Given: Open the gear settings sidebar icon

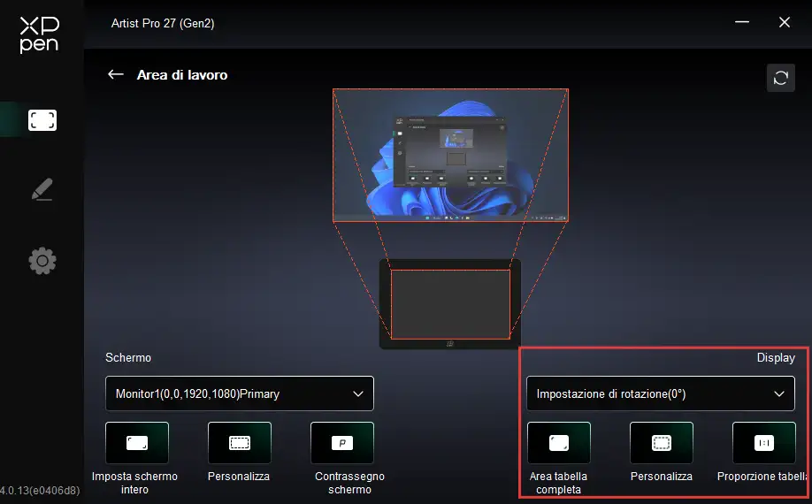Looking at the screenshot, I should click(x=42, y=260).
